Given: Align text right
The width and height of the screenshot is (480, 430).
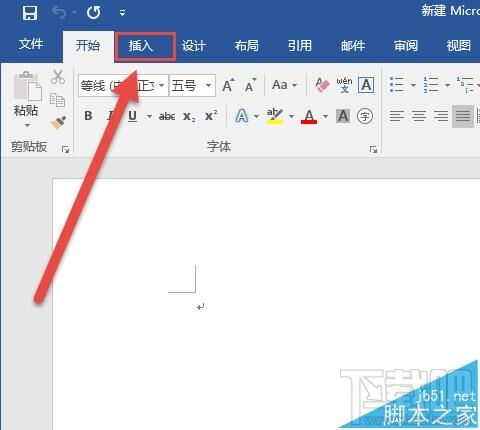Looking at the screenshot, I should pyautogui.click(x=441, y=116).
